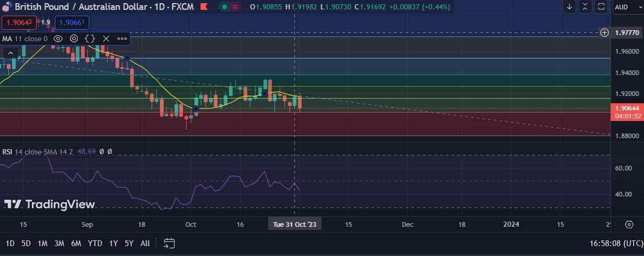Click the close price value 1.91692
The height and width of the screenshot is (256, 644).
click(x=373, y=7)
